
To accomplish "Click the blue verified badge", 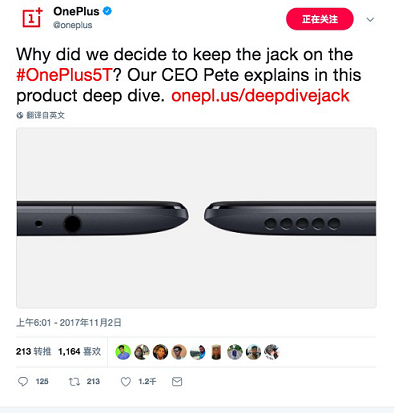I will (107, 11).
